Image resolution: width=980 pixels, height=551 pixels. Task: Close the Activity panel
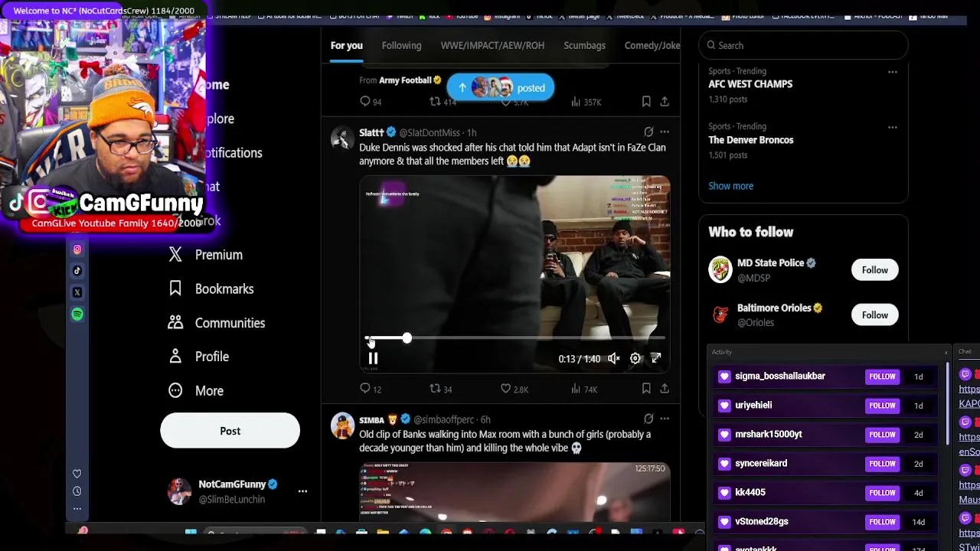tap(946, 352)
